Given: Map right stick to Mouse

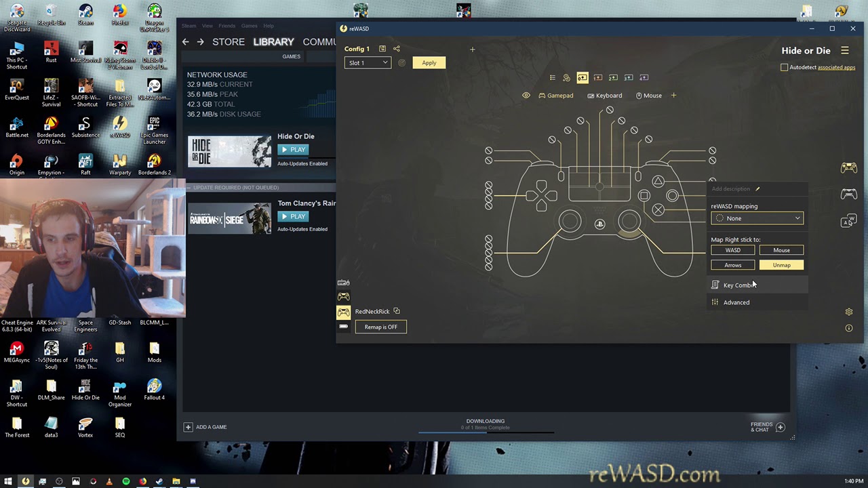Looking at the screenshot, I should [x=781, y=250].
